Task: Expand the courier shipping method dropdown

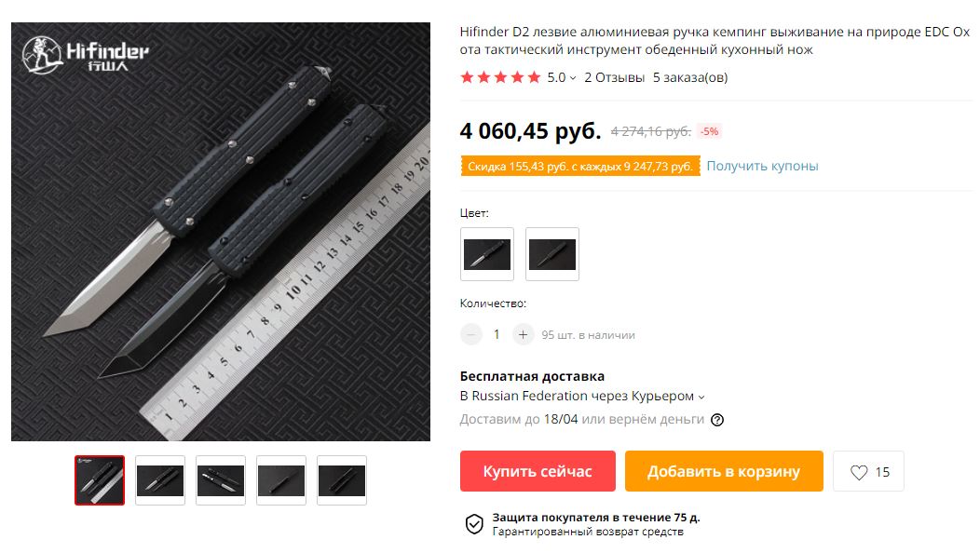Action: point(701,397)
